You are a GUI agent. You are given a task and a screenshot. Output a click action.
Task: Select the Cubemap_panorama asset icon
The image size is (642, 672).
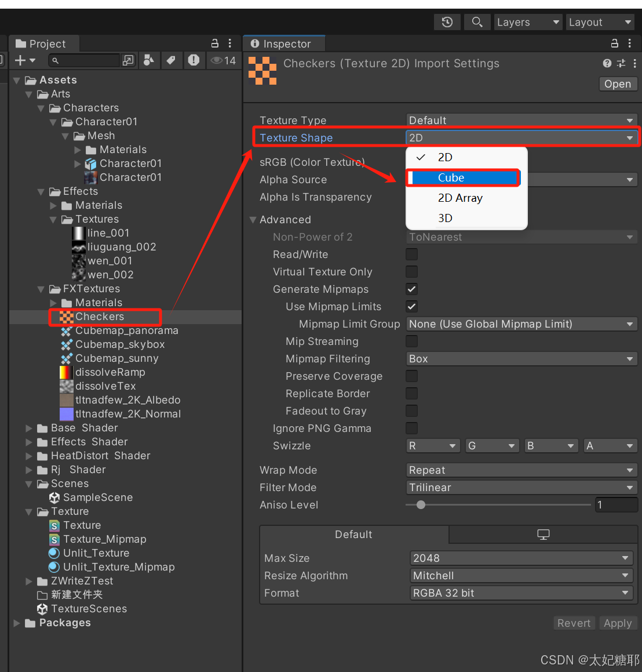(67, 331)
